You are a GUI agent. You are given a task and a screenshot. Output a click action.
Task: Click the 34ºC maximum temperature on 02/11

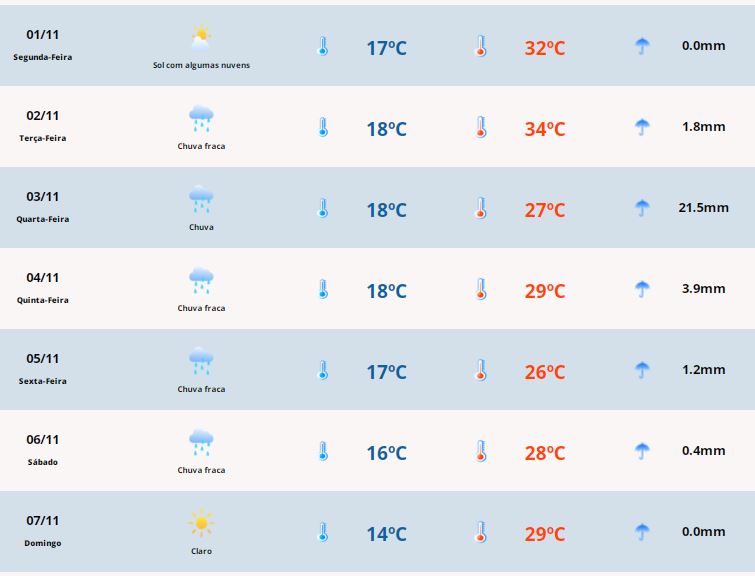[545, 129]
